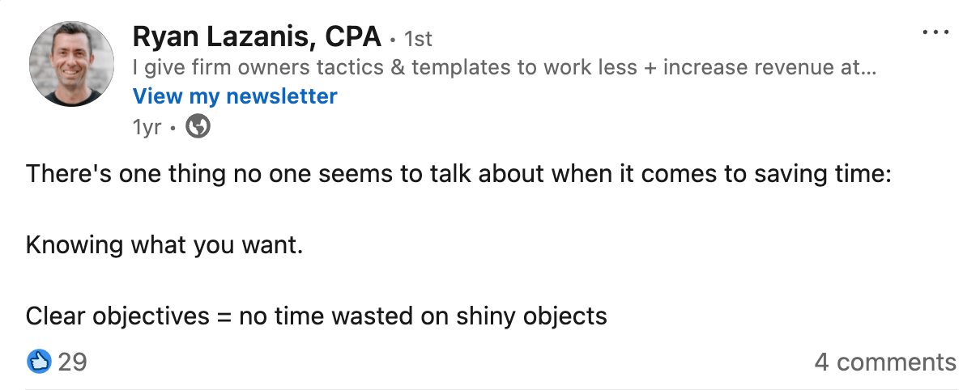Image resolution: width=980 pixels, height=390 pixels.
Task: Click the CPA suffix after the name
Action: 352,36
